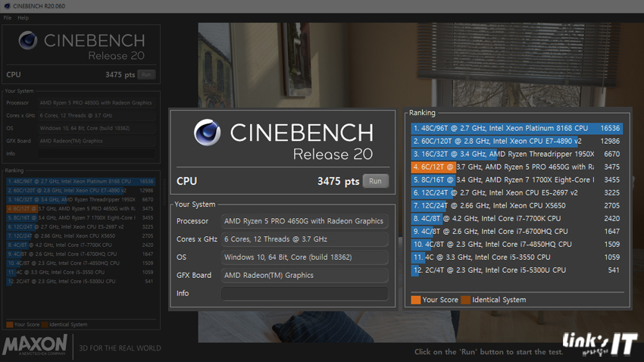The width and height of the screenshot is (644, 362).
Task: Select the Ryzen 5 PRO 4650G ranking row
Action: click(81, 208)
